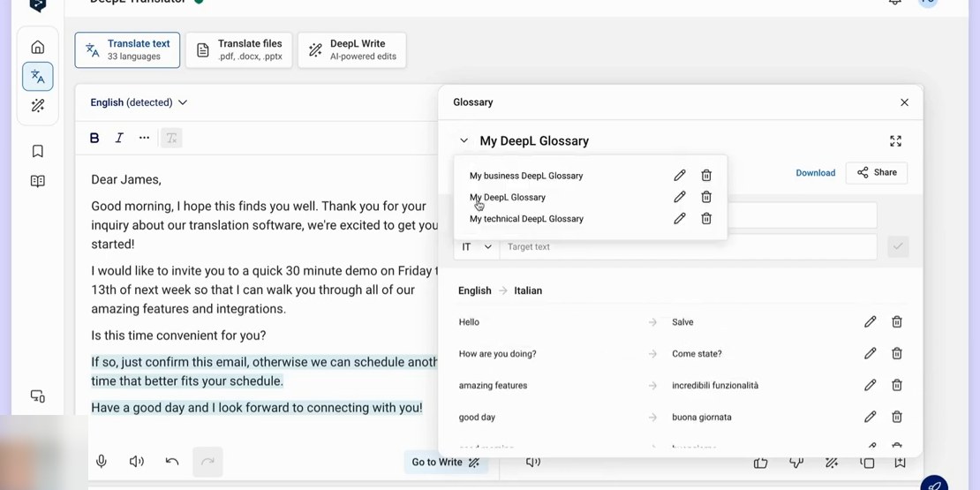The height and width of the screenshot is (490, 980).
Task: Toggle italic formatting
Action: (x=119, y=138)
